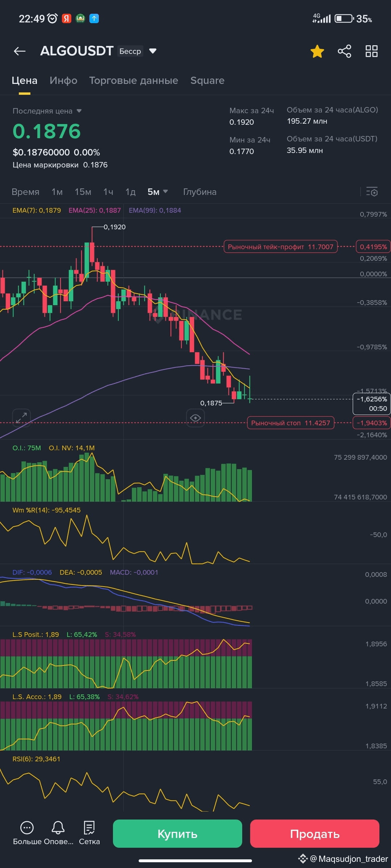Select the Время chart mode
The image size is (391, 868).
tap(25, 192)
